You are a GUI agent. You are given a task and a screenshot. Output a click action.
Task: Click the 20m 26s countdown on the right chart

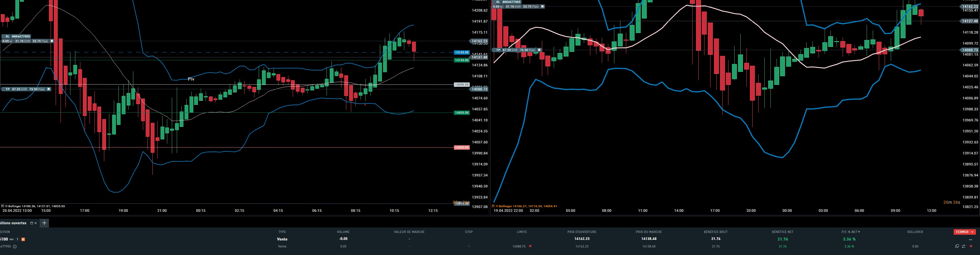tap(952, 203)
